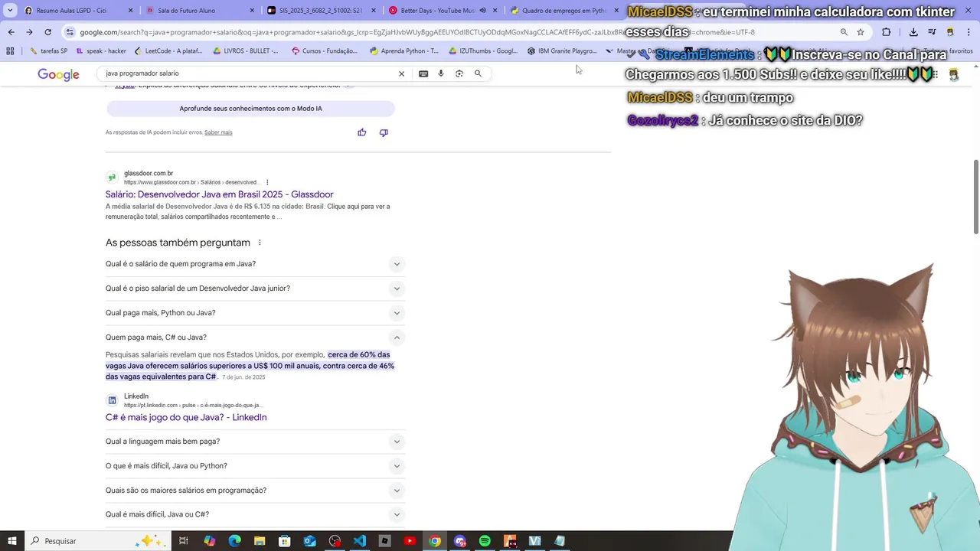980x551 pixels.
Task: Open the 'Cursos - Fundação' bookmark
Action: 325,51
